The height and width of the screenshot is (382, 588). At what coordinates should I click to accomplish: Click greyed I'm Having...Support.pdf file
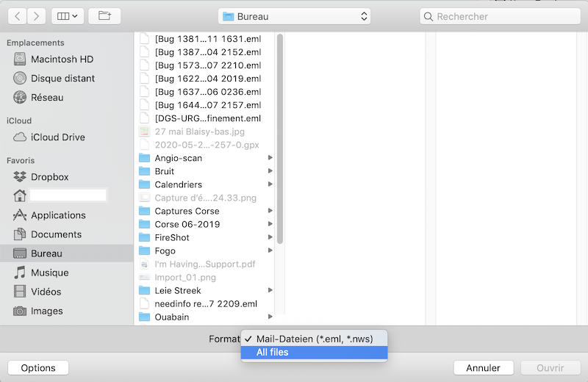204,264
